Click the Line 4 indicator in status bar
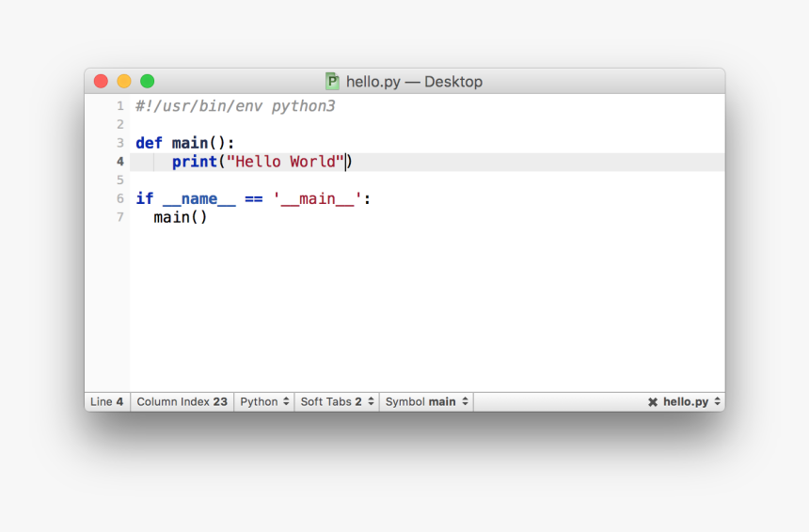The width and height of the screenshot is (809, 532). pyautogui.click(x=107, y=401)
